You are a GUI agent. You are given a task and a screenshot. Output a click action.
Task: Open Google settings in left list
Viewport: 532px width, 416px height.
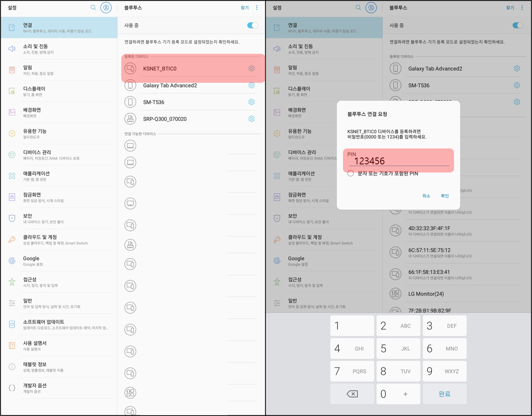59,261
